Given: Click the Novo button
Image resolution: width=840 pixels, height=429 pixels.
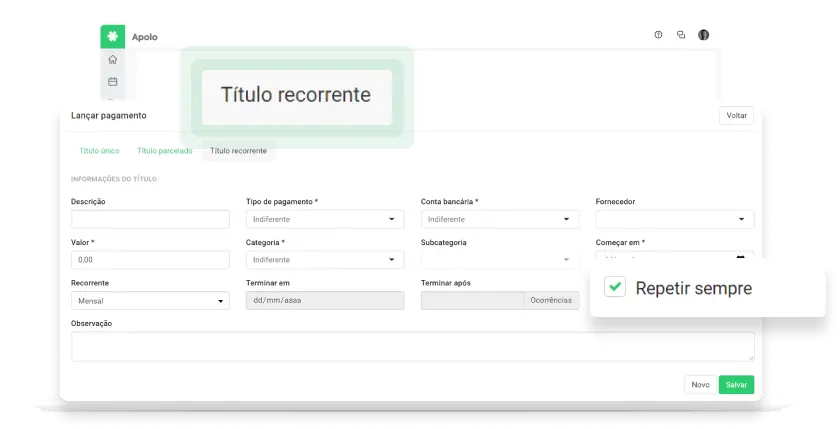Looking at the screenshot, I should pyautogui.click(x=700, y=385).
